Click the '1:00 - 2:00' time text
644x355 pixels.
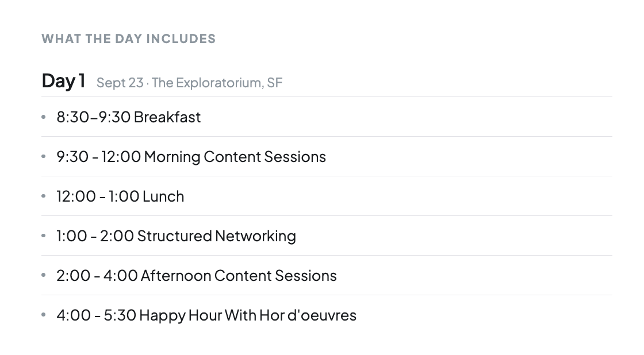pos(95,236)
